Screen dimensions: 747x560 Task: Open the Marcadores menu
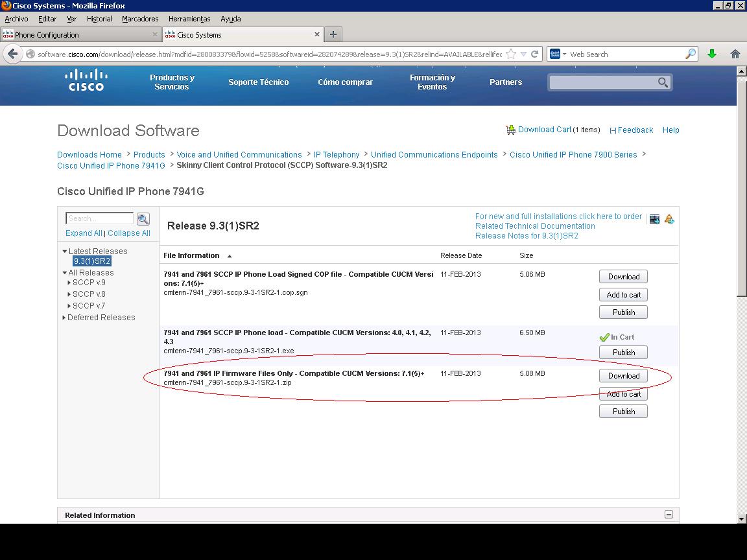tap(140, 19)
